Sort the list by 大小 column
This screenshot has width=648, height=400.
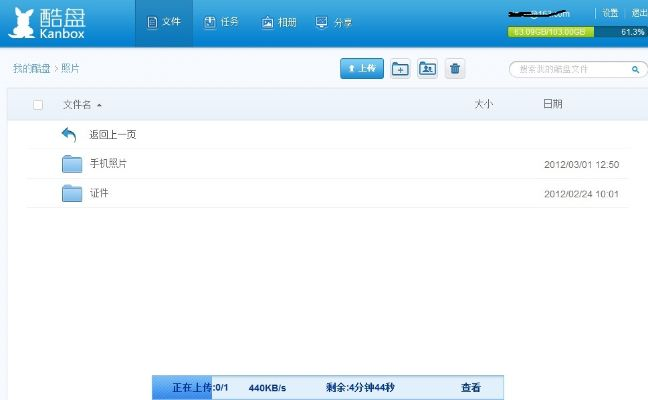pyautogui.click(x=483, y=104)
